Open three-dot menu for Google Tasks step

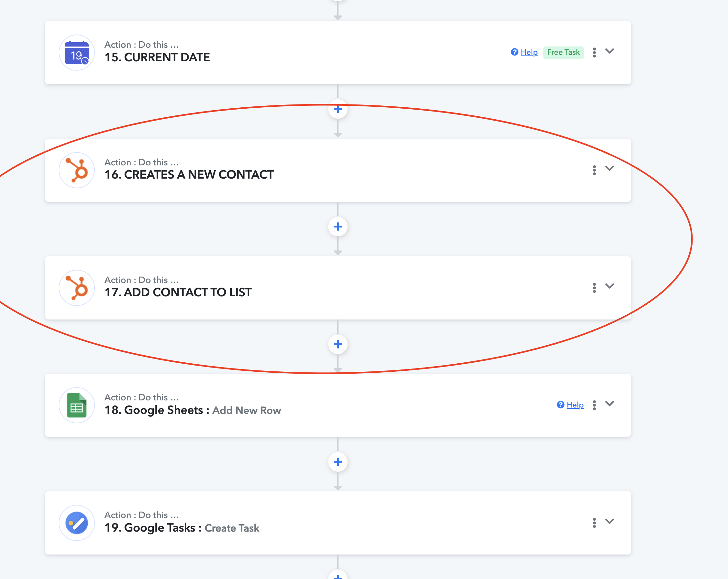594,523
